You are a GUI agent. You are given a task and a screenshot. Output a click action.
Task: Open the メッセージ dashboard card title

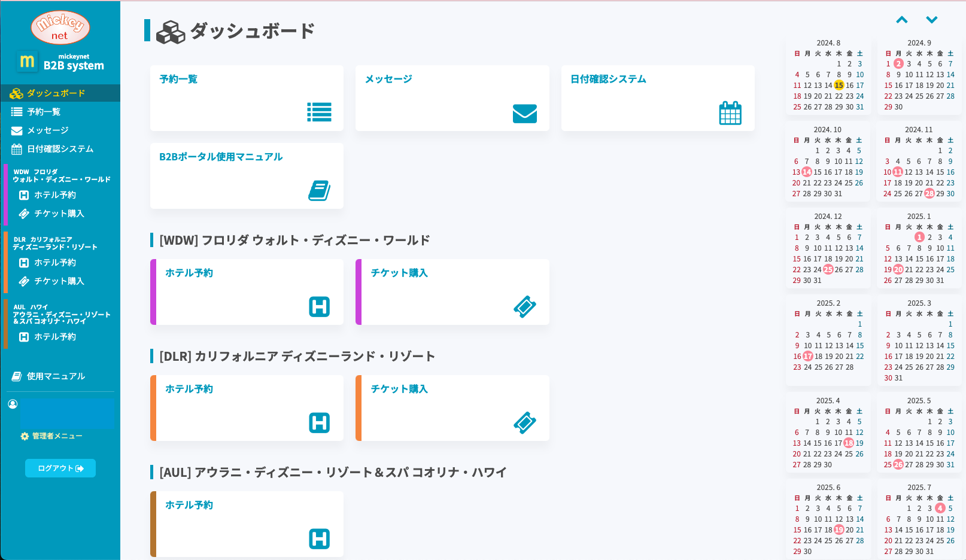pos(388,79)
